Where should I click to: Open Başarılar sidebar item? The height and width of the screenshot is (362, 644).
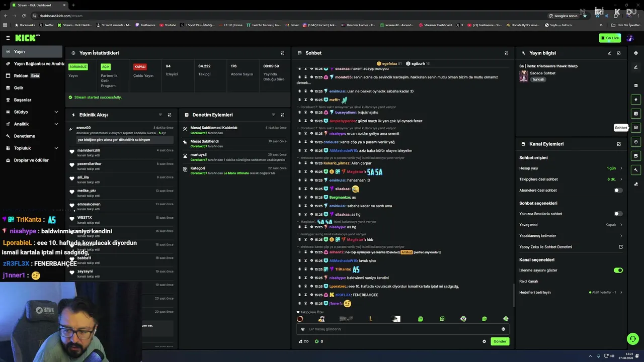tap(32, 100)
